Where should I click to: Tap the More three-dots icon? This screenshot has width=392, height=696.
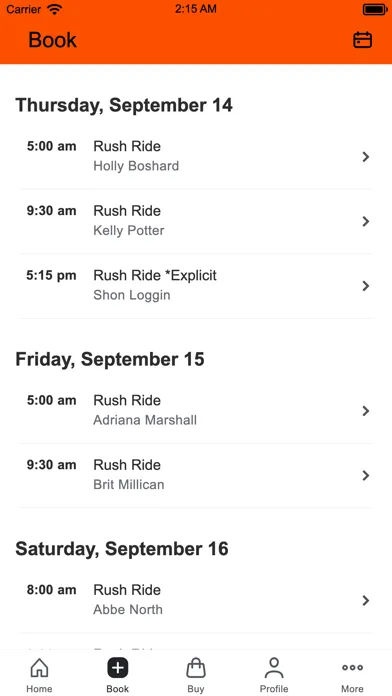click(352, 668)
